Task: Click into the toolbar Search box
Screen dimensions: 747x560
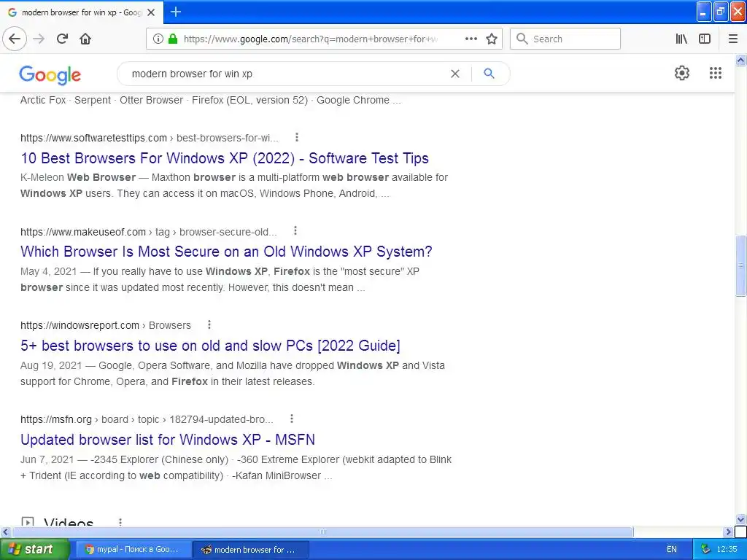Action: pos(565,39)
